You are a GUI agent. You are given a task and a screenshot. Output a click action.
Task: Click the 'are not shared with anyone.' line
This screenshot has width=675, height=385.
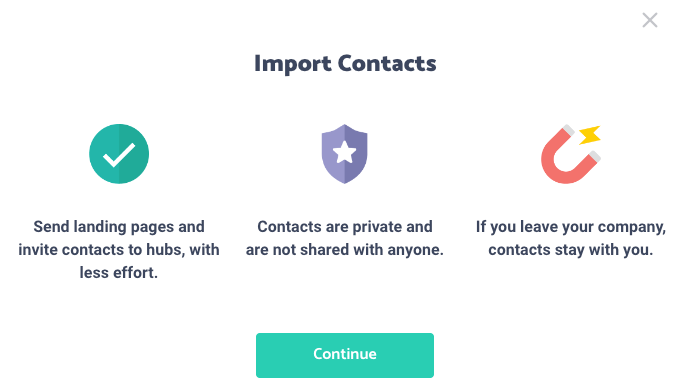(x=345, y=250)
